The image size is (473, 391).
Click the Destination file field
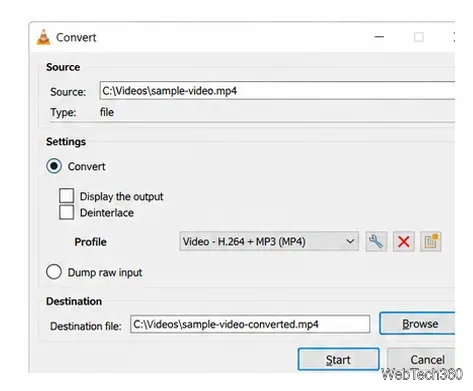250,324
